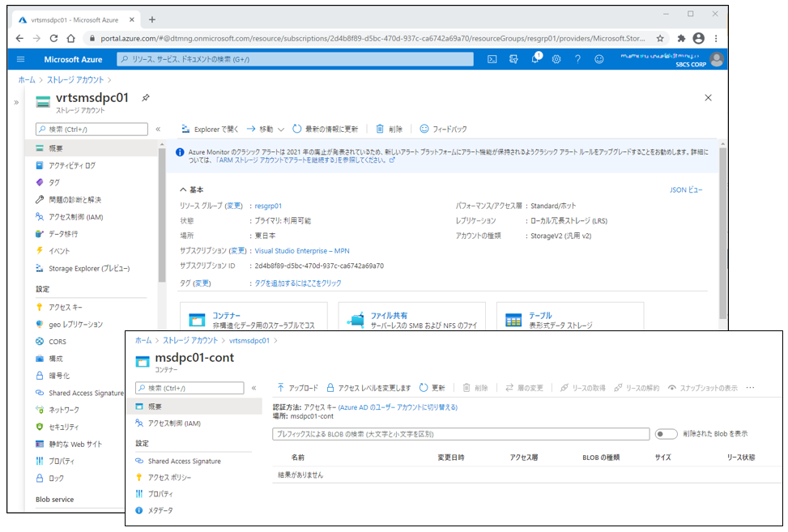Open help question mark icon
Viewport: 788px width, 532px height.
pyautogui.click(x=577, y=59)
